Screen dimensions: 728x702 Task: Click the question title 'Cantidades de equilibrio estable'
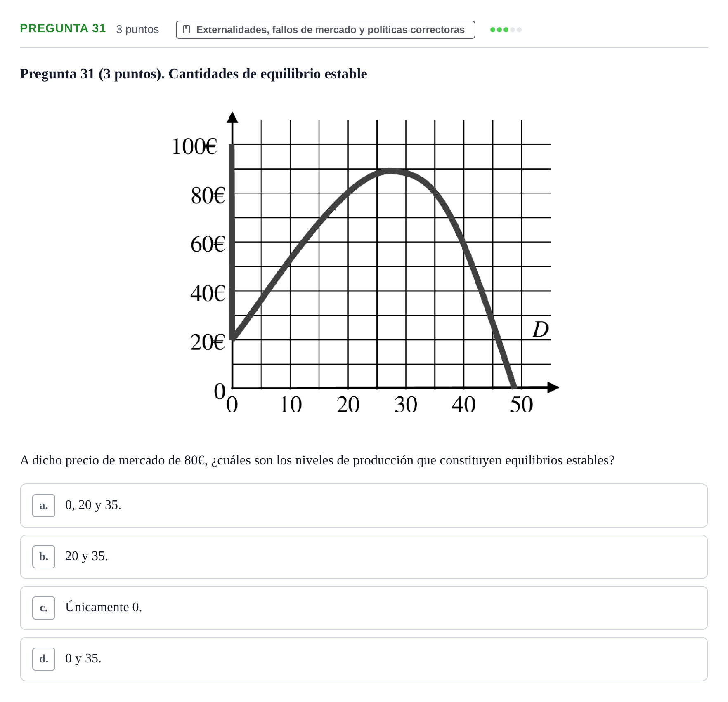pos(267,74)
